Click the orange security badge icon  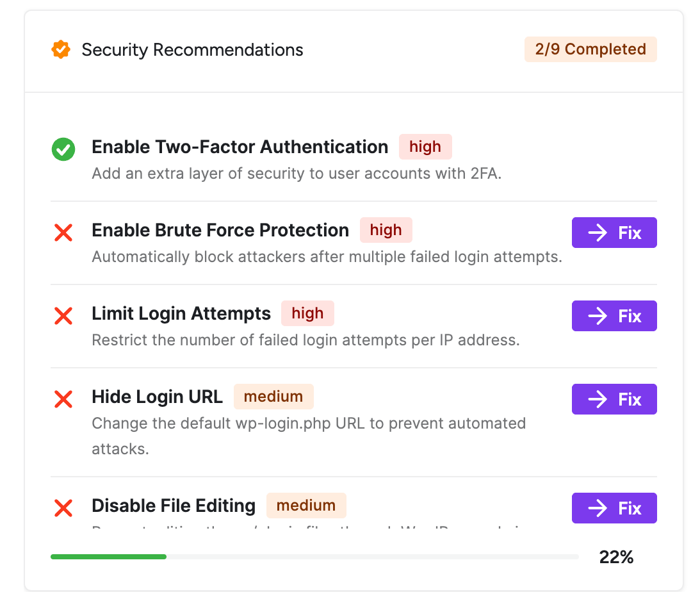61,49
